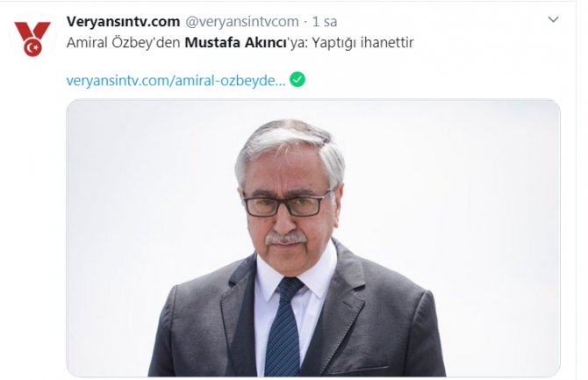Image resolution: width=588 pixels, height=380 pixels.
Task: Expand the tweet options chevron menu
Action: (554, 19)
